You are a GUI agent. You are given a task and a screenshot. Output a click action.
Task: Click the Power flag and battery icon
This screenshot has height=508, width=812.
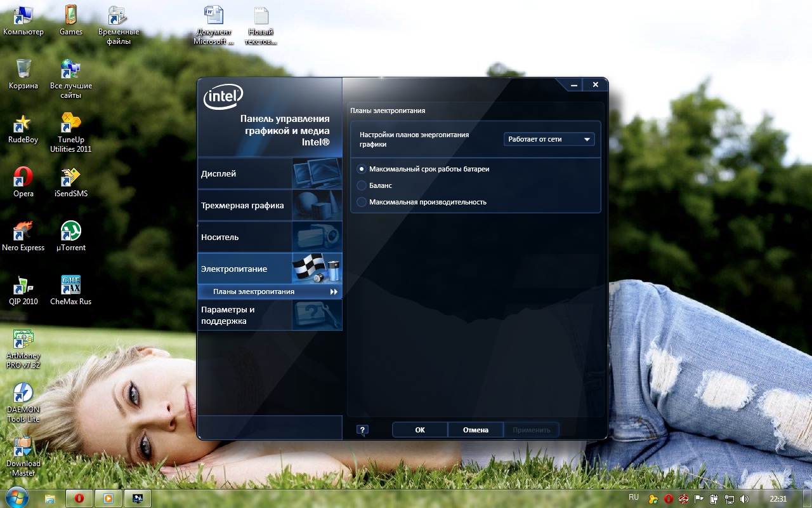pos(317,269)
